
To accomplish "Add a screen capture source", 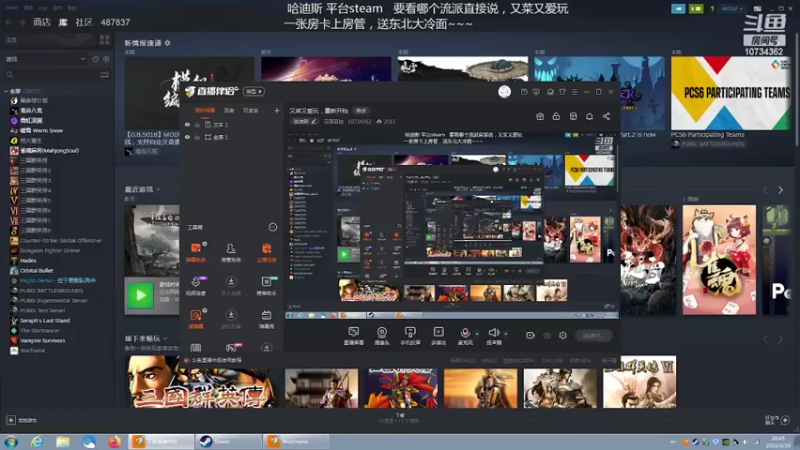I will coord(354,336).
